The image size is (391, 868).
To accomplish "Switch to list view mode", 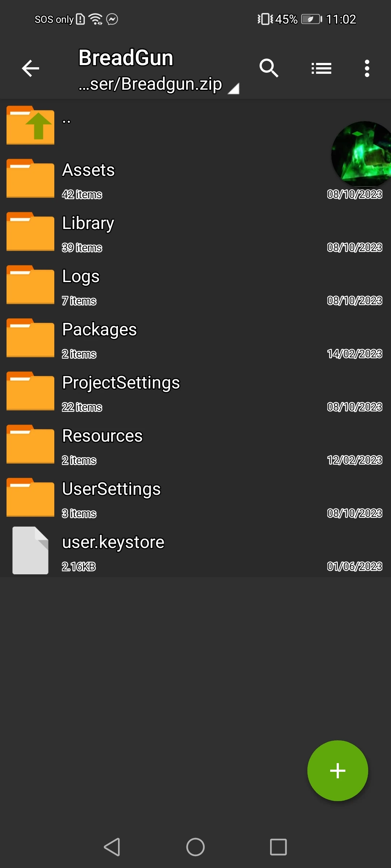I will pyautogui.click(x=321, y=68).
